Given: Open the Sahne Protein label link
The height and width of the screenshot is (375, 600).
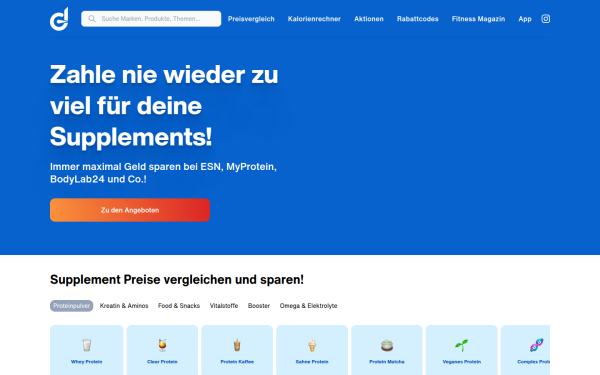Looking at the screenshot, I should pos(312,362).
